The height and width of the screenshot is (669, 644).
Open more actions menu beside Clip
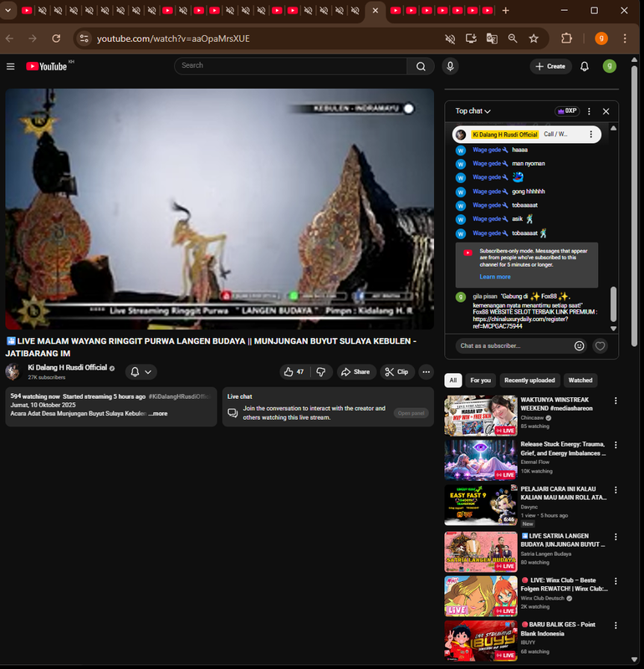pos(427,372)
